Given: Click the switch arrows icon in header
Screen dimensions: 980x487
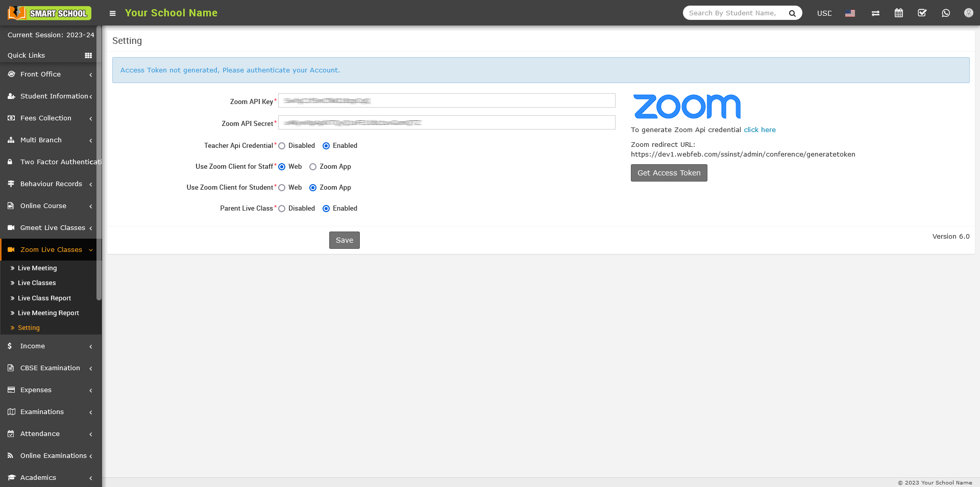Looking at the screenshot, I should click(x=875, y=13).
